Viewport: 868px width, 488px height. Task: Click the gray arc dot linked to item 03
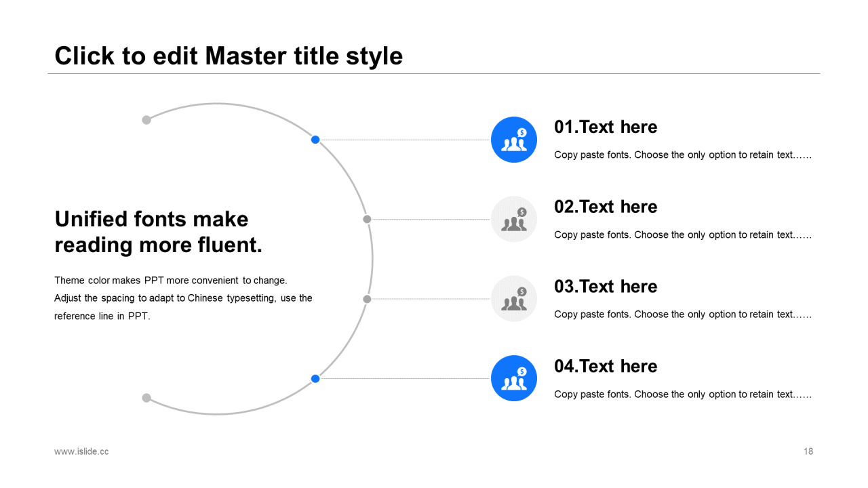pos(367,299)
